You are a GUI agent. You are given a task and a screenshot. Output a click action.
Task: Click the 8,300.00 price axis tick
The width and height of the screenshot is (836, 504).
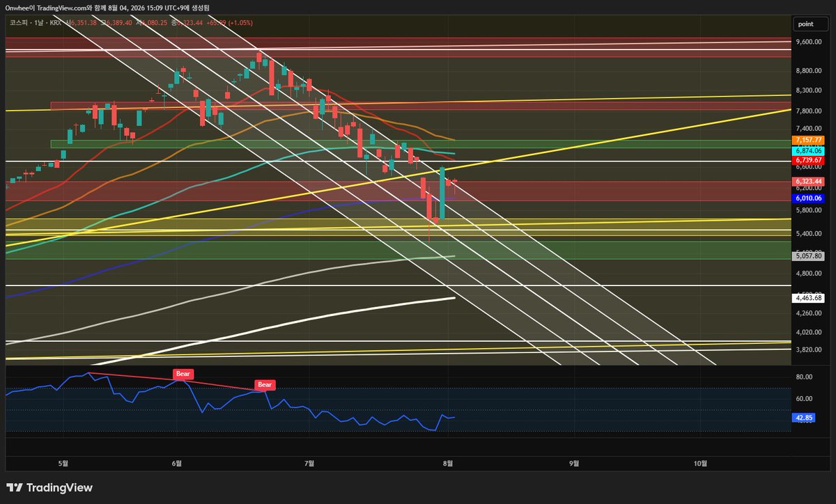click(810, 90)
